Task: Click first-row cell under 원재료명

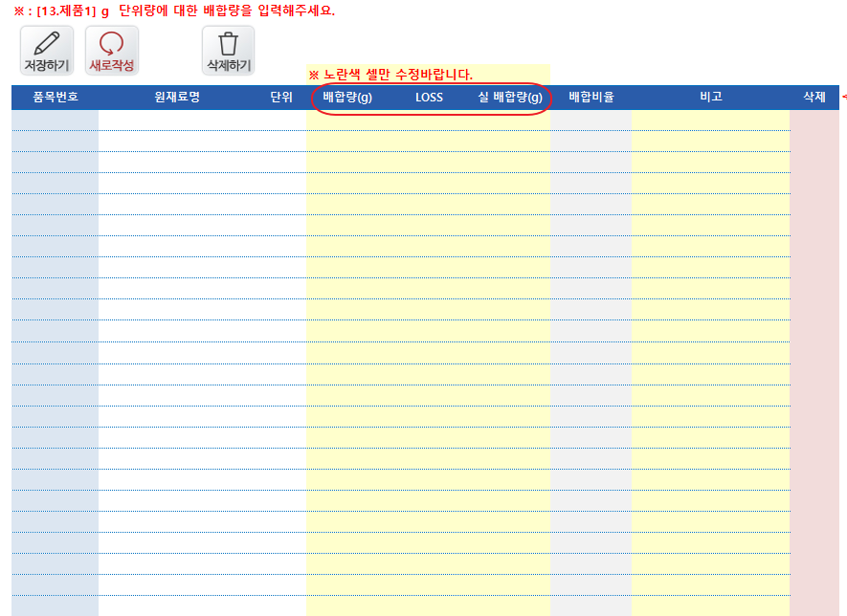Action: (x=177, y=121)
